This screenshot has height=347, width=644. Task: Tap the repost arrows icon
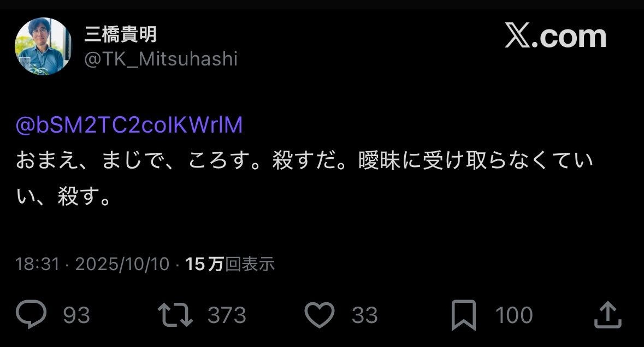(175, 315)
